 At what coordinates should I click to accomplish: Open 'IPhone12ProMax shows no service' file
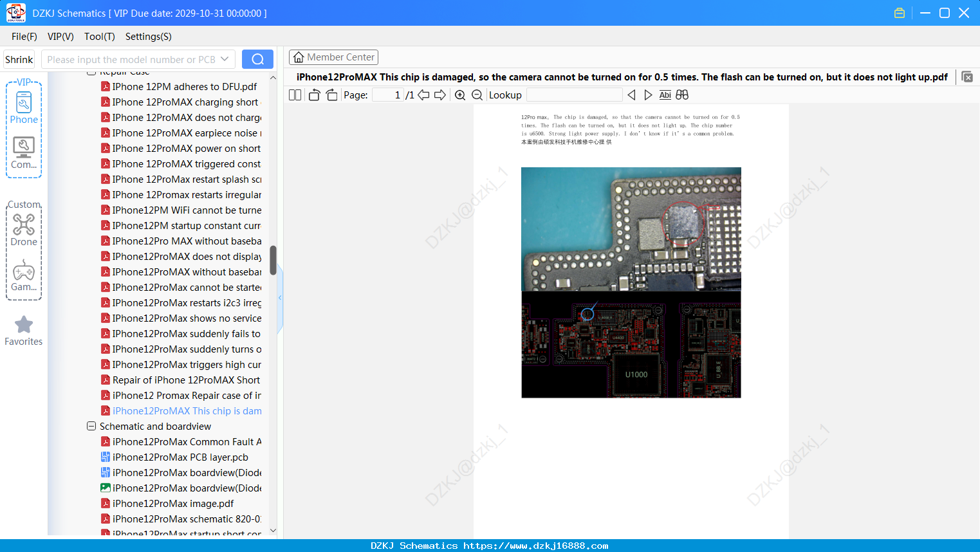181,318
